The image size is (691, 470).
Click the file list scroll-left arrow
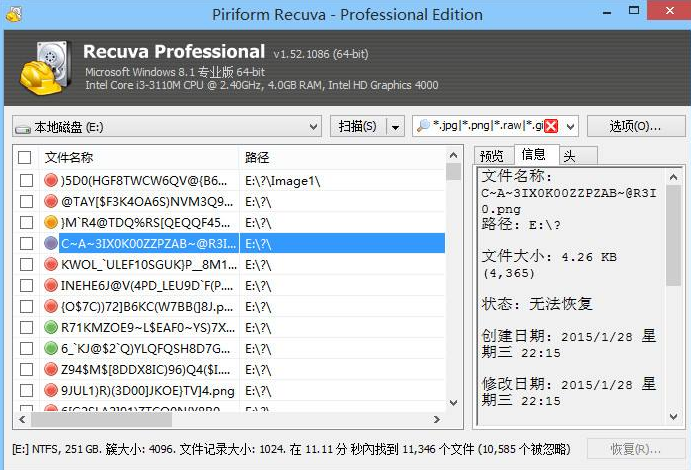click(22, 419)
